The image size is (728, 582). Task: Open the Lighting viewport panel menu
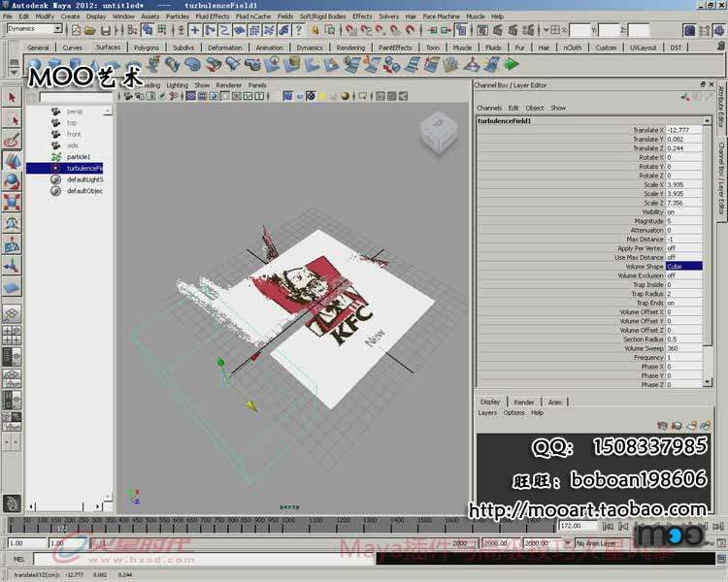click(x=178, y=85)
